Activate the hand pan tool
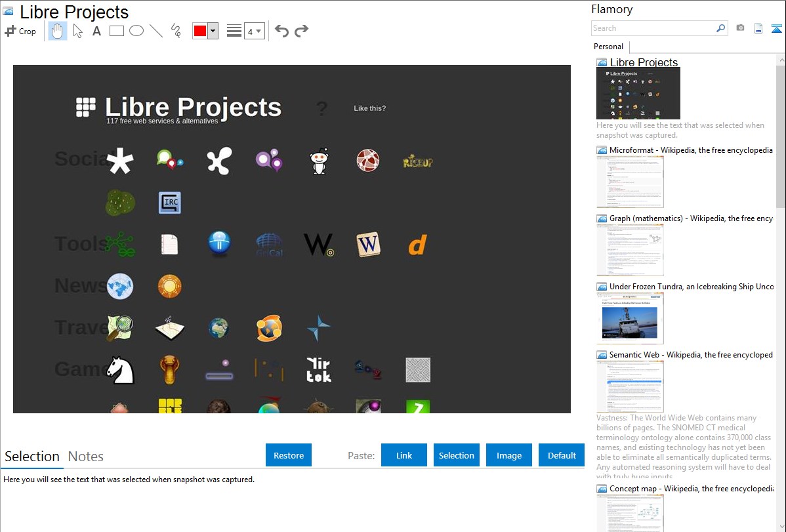This screenshot has height=532, width=786. click(58, 31)
